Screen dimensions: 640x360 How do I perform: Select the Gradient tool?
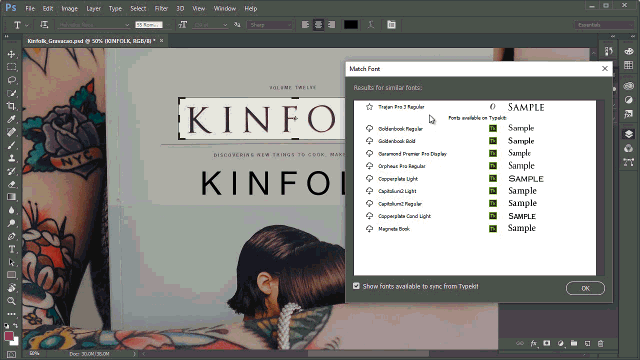point(11,197)
